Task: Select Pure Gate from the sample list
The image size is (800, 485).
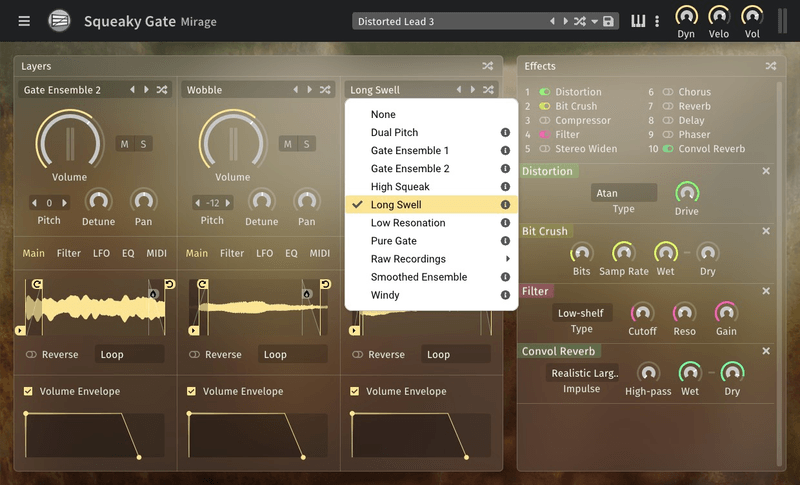Action: [393, 241]
